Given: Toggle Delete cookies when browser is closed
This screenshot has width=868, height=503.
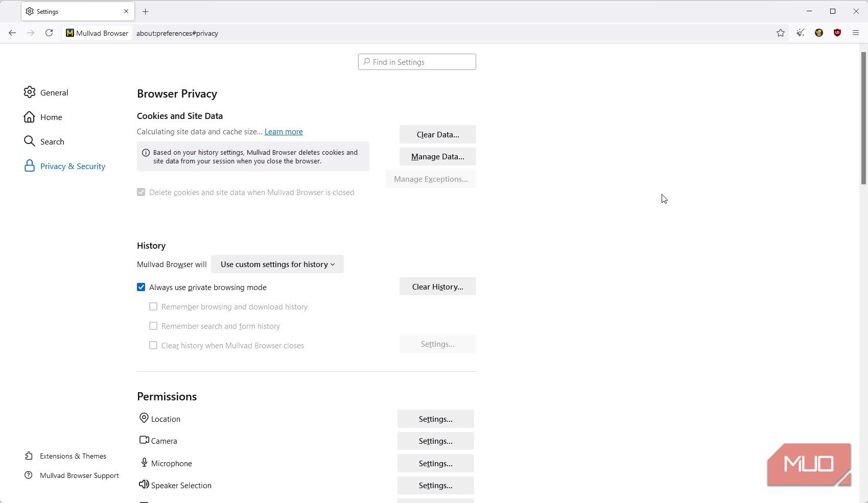Looking at the screenshot, I should (x=141, y=192).
